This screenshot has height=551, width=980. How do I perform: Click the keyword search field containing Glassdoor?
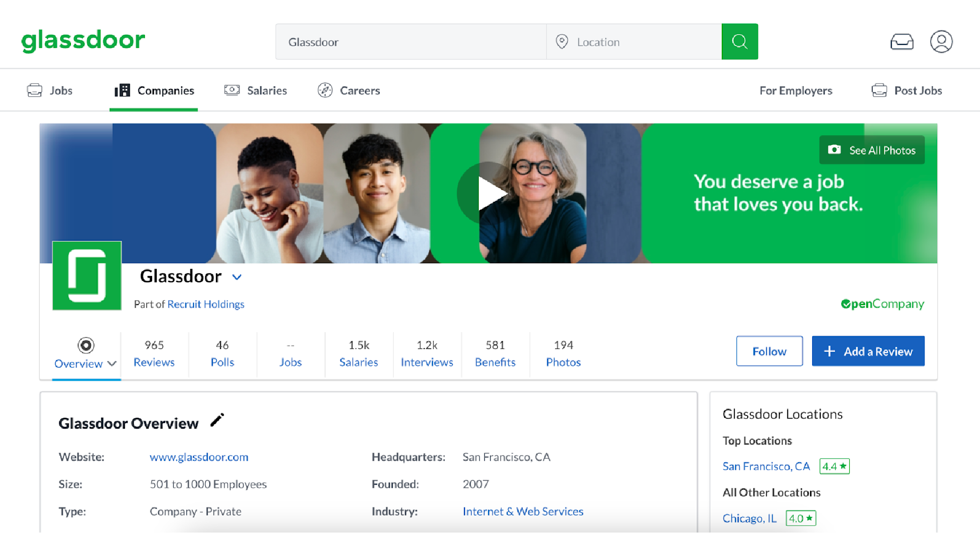[411, 41]
